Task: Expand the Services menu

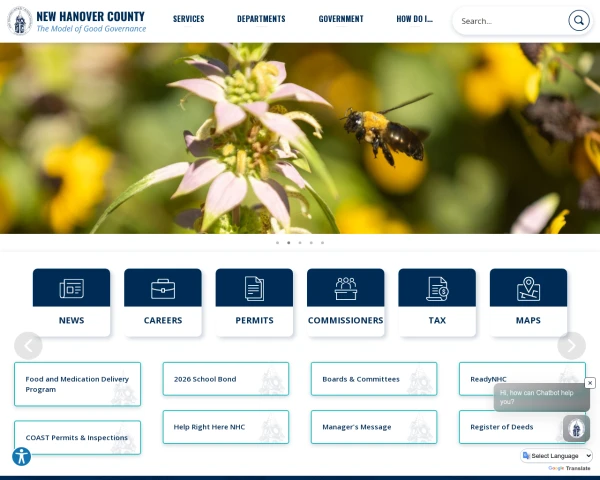Action: [189, 19]
